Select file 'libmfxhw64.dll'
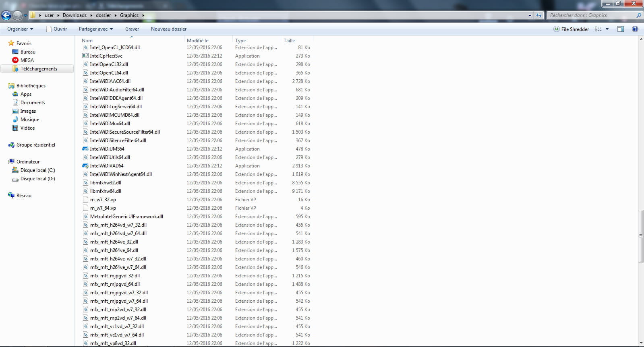644x347 pixels. (106, 191)
